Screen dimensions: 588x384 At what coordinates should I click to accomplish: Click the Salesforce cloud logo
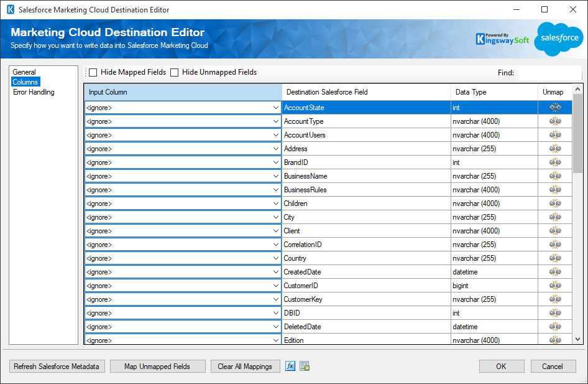[559, 39]
